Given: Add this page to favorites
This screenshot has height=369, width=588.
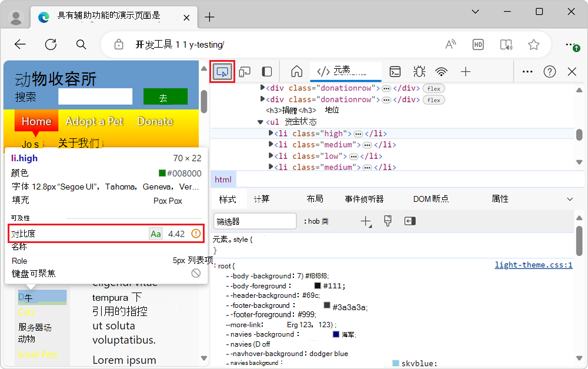Looking at the screenshot, I should tap(534, 45).
